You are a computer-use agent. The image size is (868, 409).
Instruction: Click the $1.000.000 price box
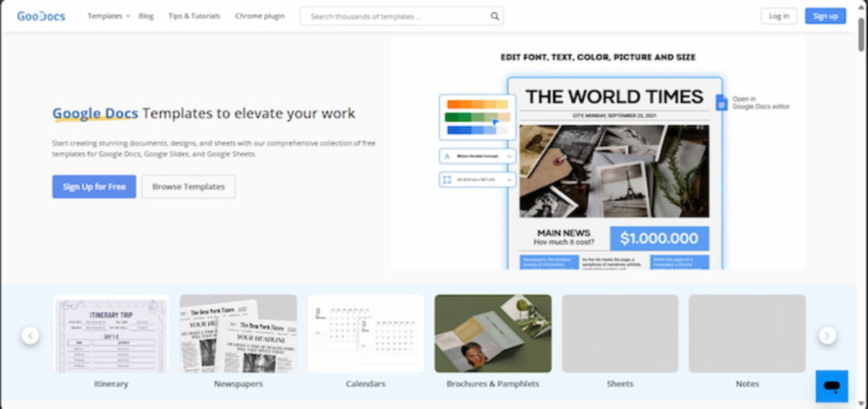pyautogui.click(x=659, y=238)
